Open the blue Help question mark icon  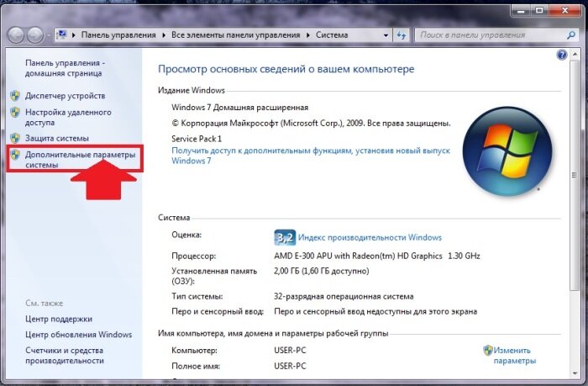562,56
